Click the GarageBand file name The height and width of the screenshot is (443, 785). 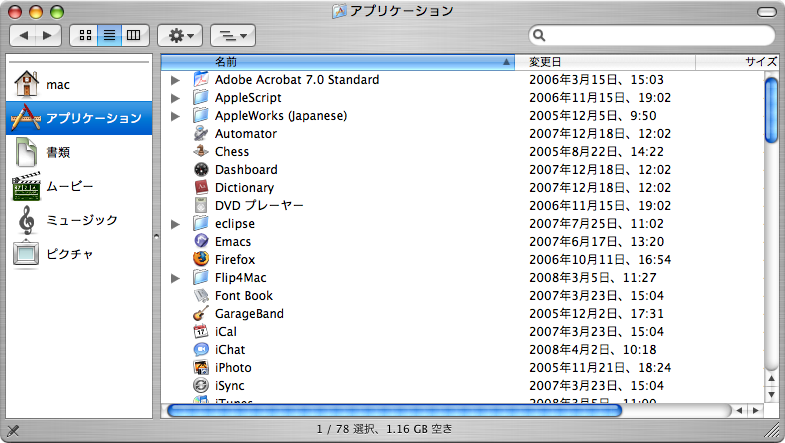pyautogui.click(x=249, y=314)
